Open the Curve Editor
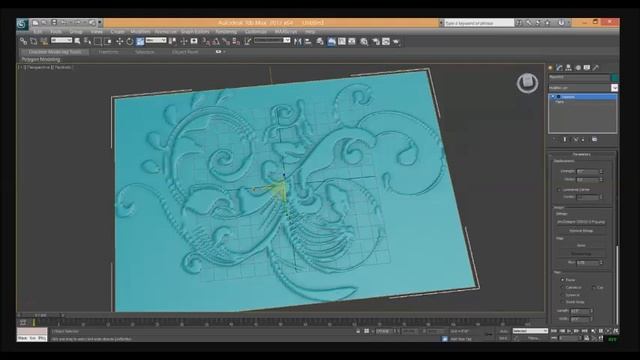640x360 pixels. click(x=342, y=41)
